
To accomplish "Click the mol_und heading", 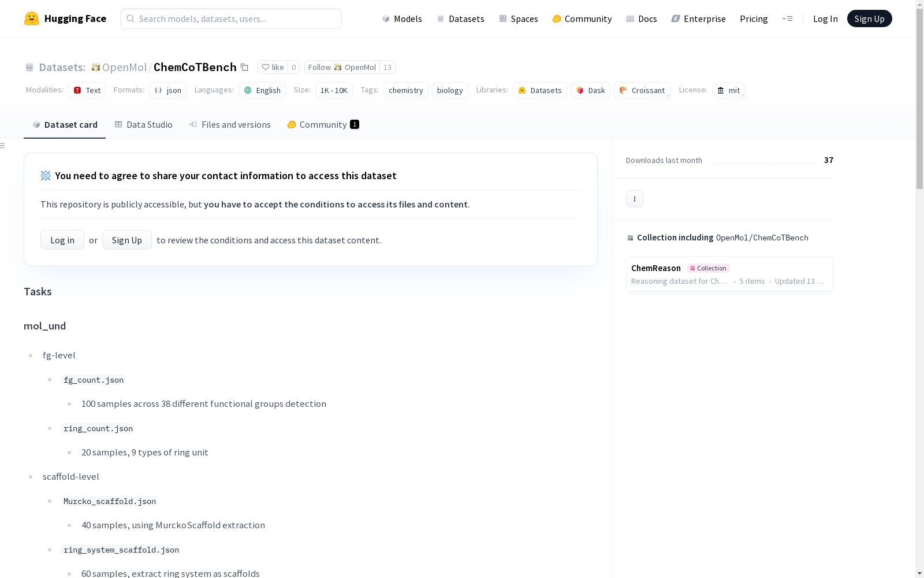I will pos(44,326).
